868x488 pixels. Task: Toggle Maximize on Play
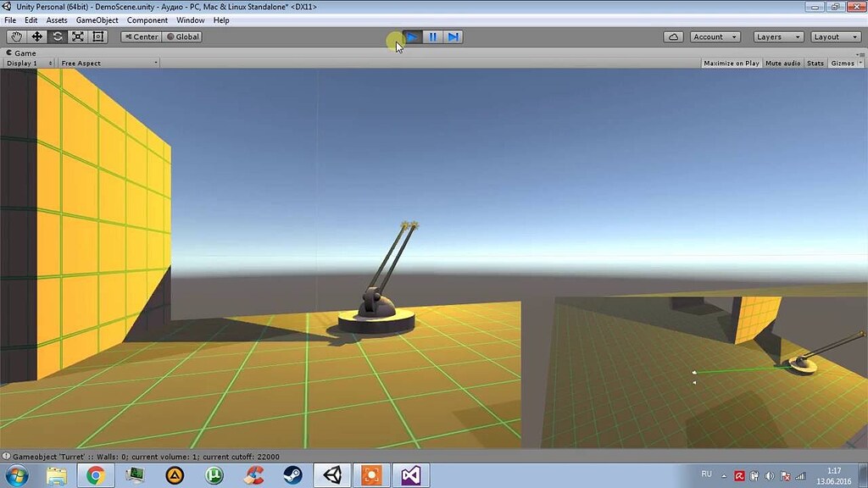(730, 63)
